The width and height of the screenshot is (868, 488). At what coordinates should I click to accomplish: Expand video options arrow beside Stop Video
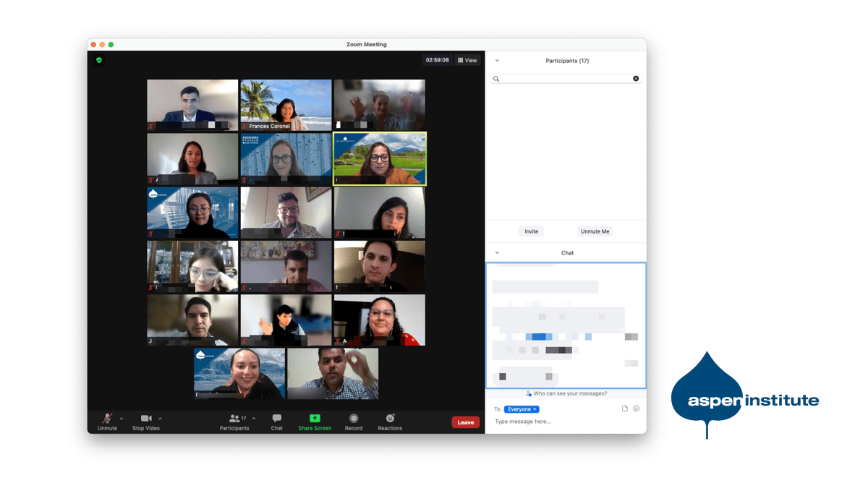161,419
